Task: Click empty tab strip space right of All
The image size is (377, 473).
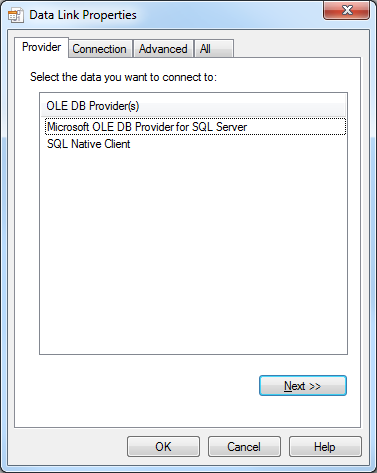Action: coord(297,48)
